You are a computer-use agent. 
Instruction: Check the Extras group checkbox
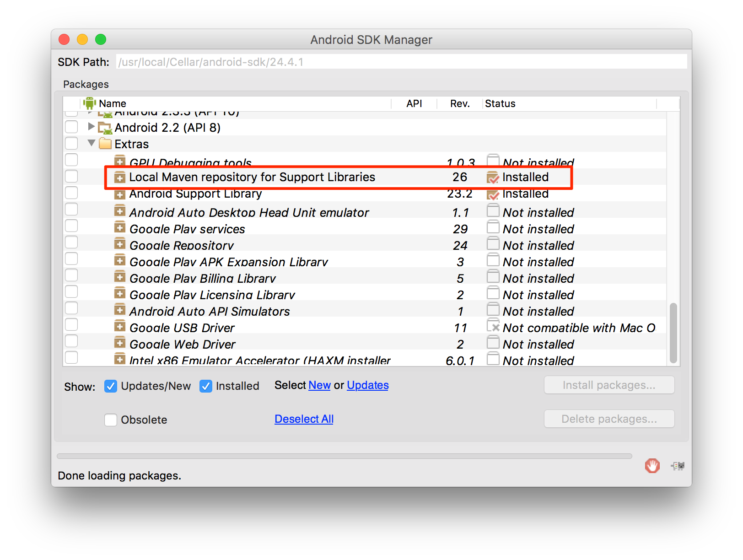tap(71, 143)
